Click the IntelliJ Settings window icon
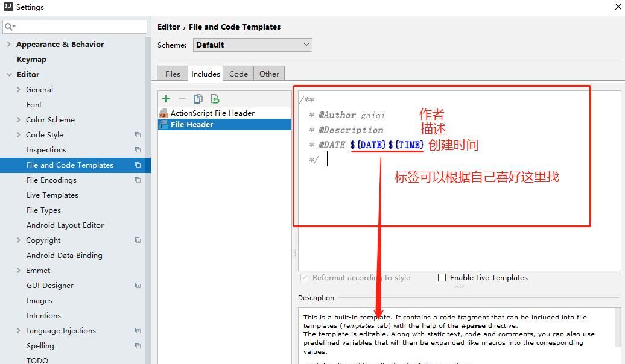This screenshot has width=625, height=364. 8,7
